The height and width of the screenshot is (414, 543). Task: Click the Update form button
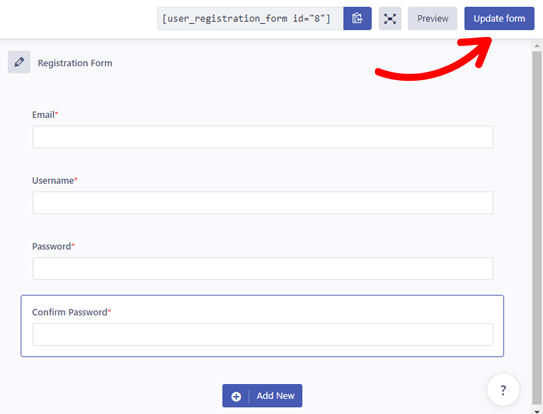(499, 18)
